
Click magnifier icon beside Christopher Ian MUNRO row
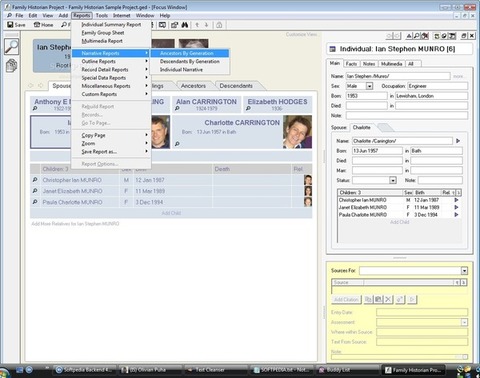pyautogui.click(x=35, y=180)
